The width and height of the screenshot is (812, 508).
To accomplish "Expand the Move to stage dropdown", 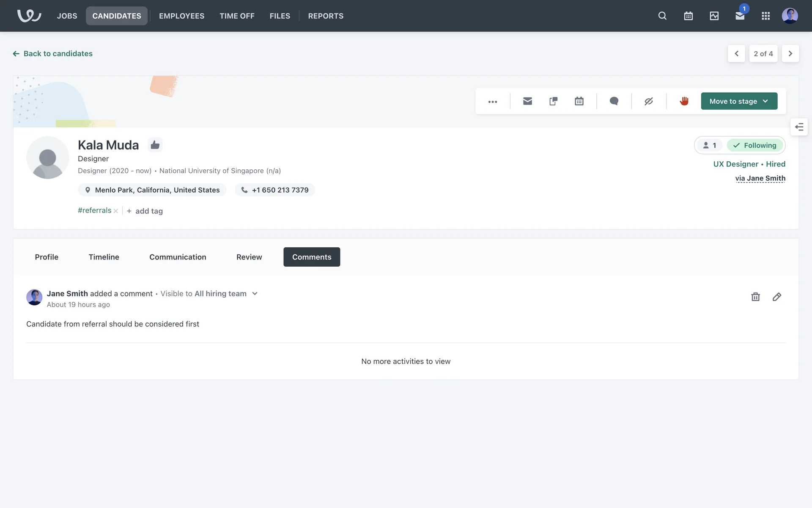I will coord(739,101).
